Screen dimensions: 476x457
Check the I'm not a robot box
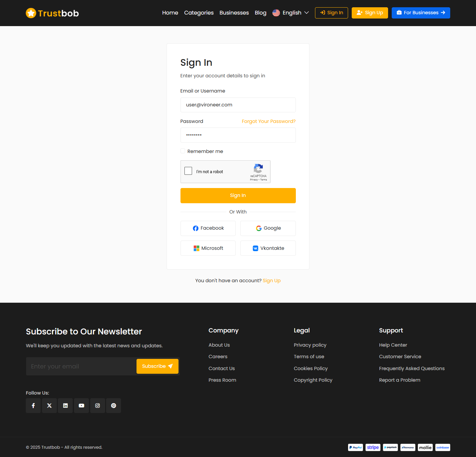click(188, 171)
